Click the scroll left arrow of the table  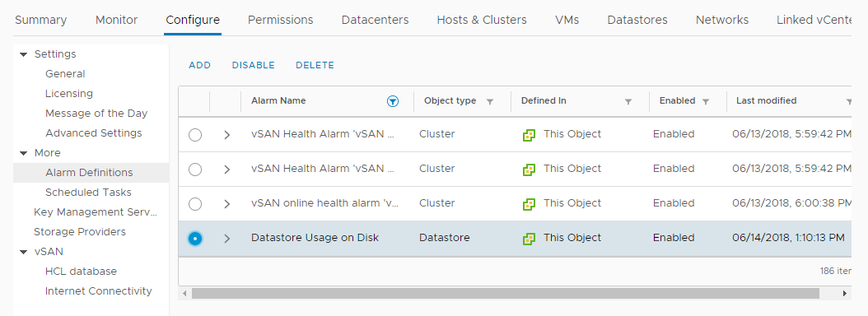tap(185, 293)
